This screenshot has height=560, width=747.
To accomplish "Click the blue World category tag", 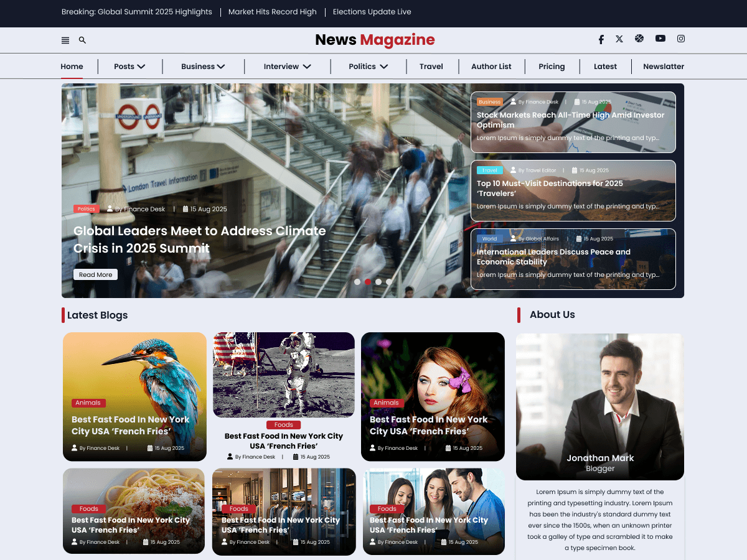I will pos(490,238).
